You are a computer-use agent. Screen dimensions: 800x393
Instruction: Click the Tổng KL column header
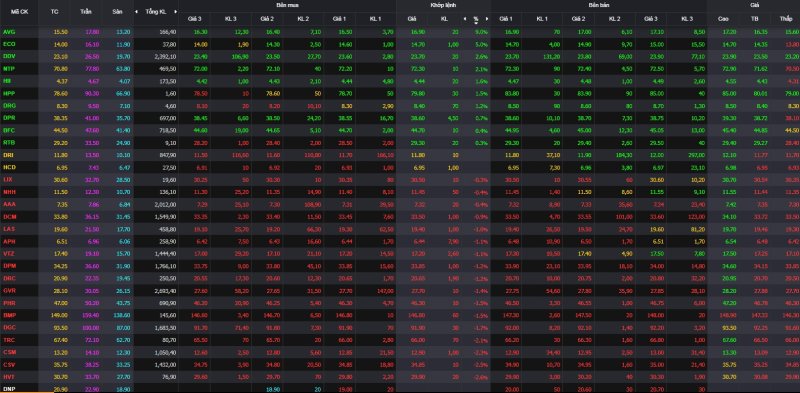point(156,11)
